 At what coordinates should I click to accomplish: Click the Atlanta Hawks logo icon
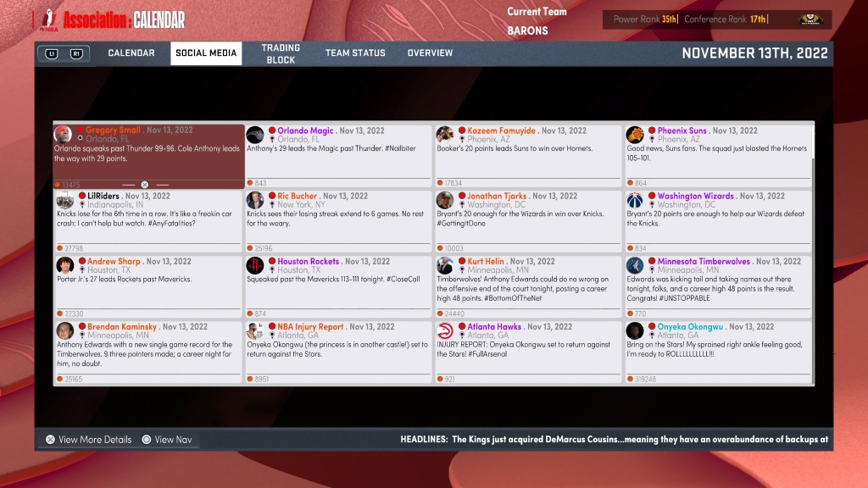click(x=445, y=330)
